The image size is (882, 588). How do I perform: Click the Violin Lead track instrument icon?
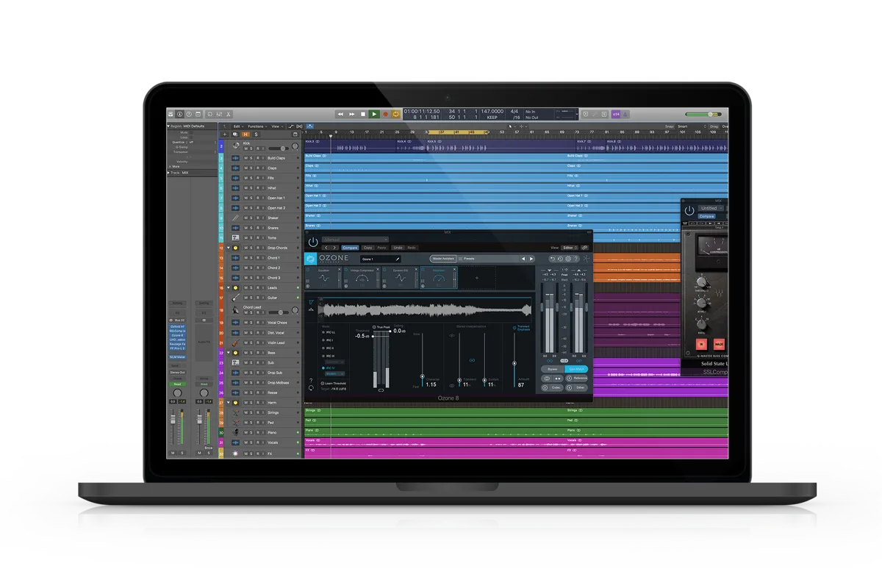235,343
